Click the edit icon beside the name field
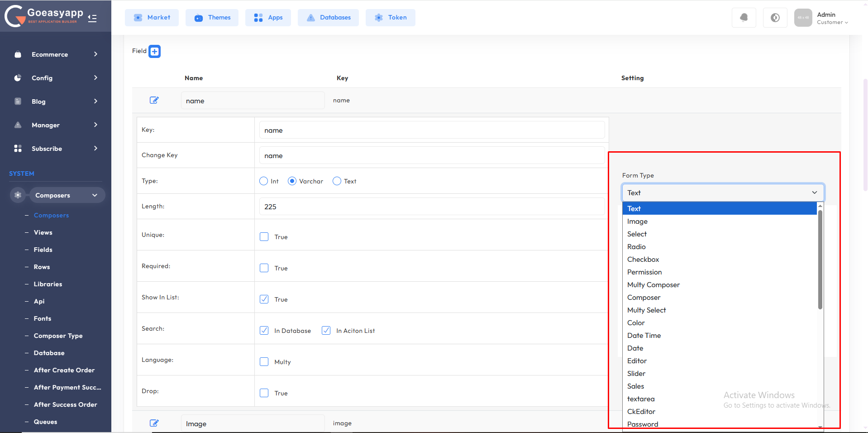Screen dimensions: 868x433 point(154,100)
